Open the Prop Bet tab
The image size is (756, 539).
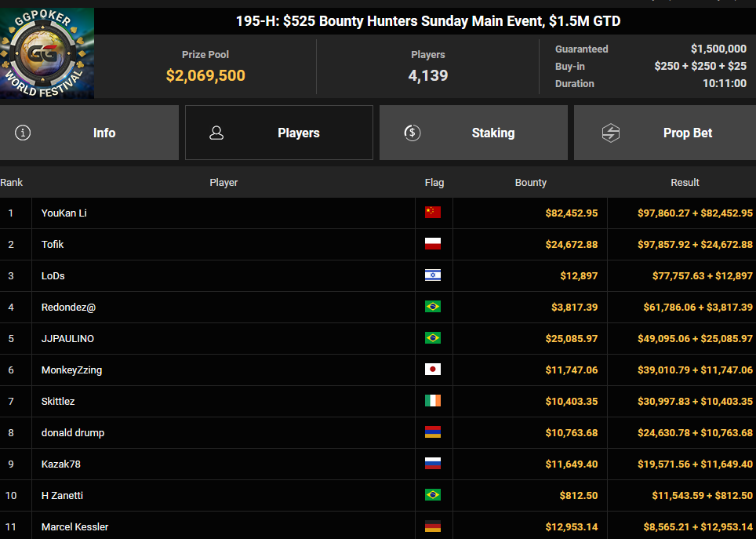[x=665, y=133]
